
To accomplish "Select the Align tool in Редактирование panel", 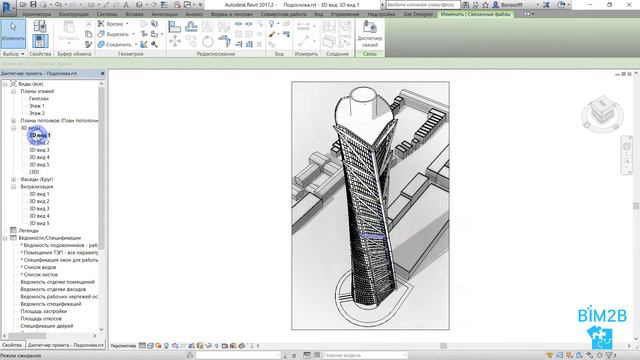I will pyautogui.click(x=175, y=27).
